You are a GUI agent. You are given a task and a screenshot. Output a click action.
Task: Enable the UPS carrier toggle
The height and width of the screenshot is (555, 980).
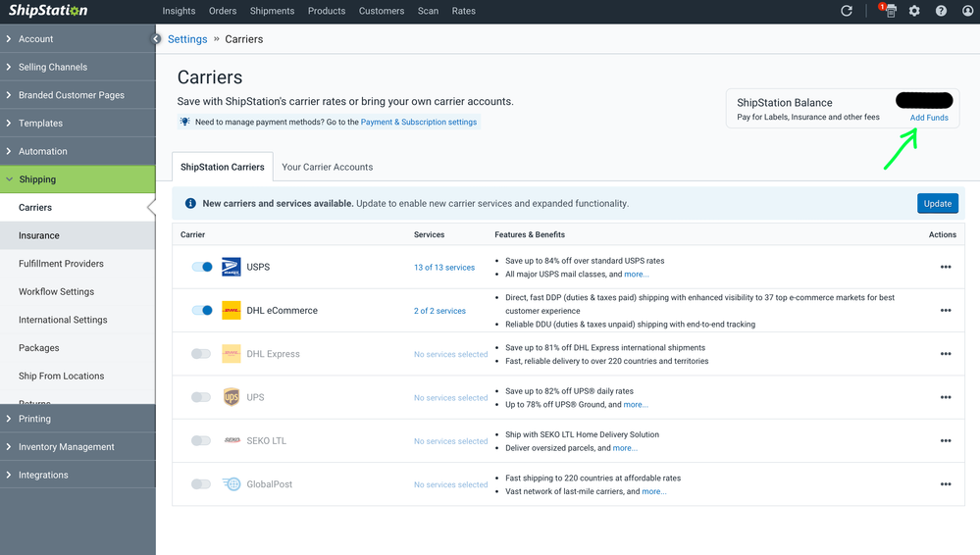tap(201, 397)
